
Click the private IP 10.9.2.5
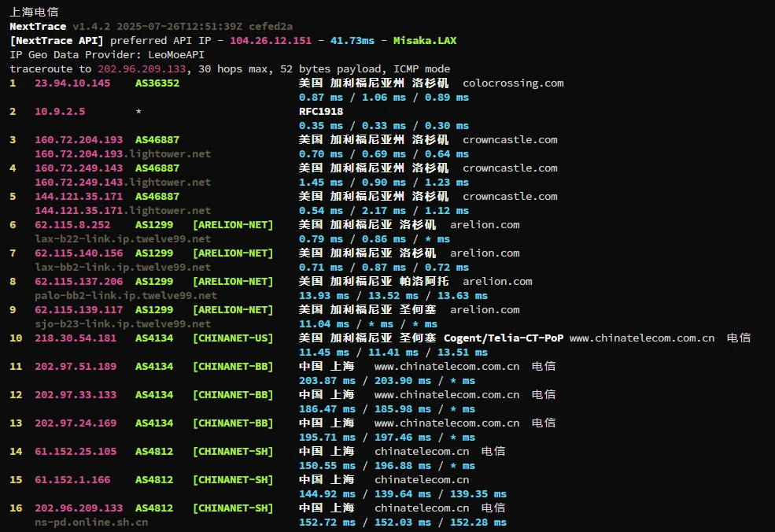click(60, 111)
